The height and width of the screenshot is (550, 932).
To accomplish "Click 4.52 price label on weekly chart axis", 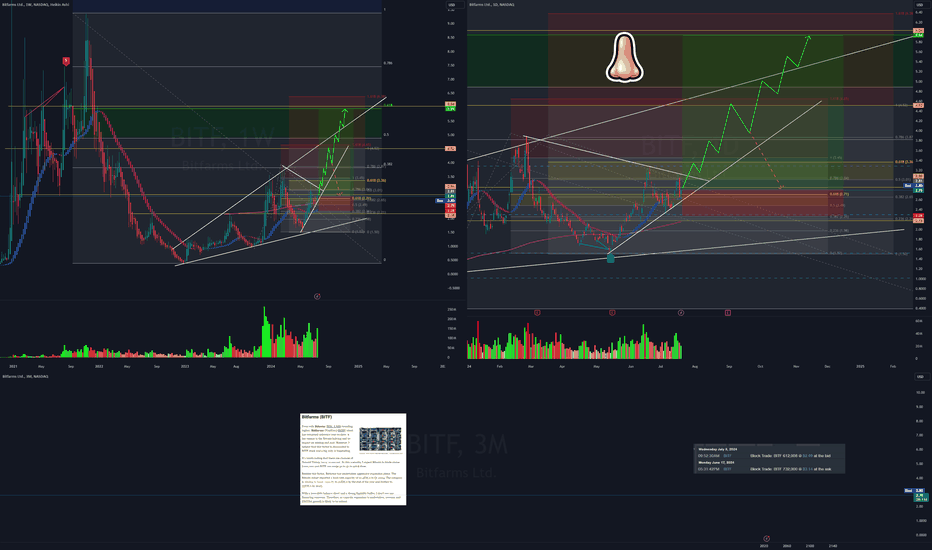I will coord(451,149).
